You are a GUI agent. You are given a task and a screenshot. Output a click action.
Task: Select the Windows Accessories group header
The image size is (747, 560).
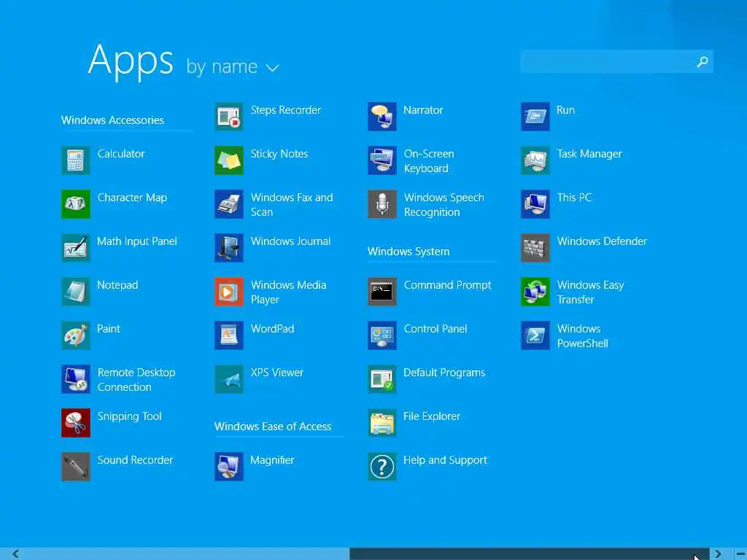(112, 120)
